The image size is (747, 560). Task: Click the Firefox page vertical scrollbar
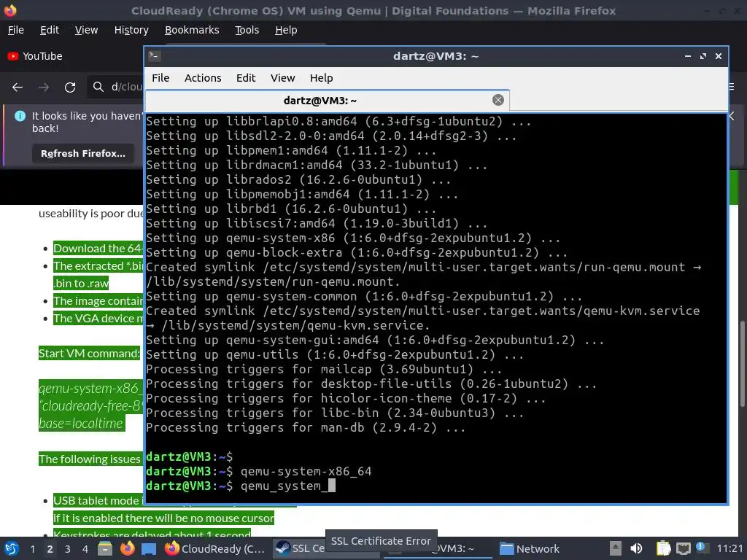coord(742,365)
